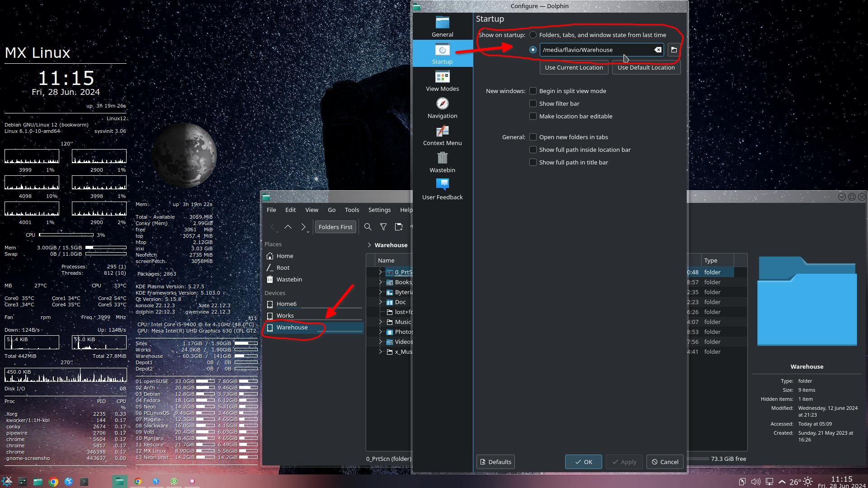Select Warehouse device in Places panel
Screen dimensions: 868x488
pos(313,327)
